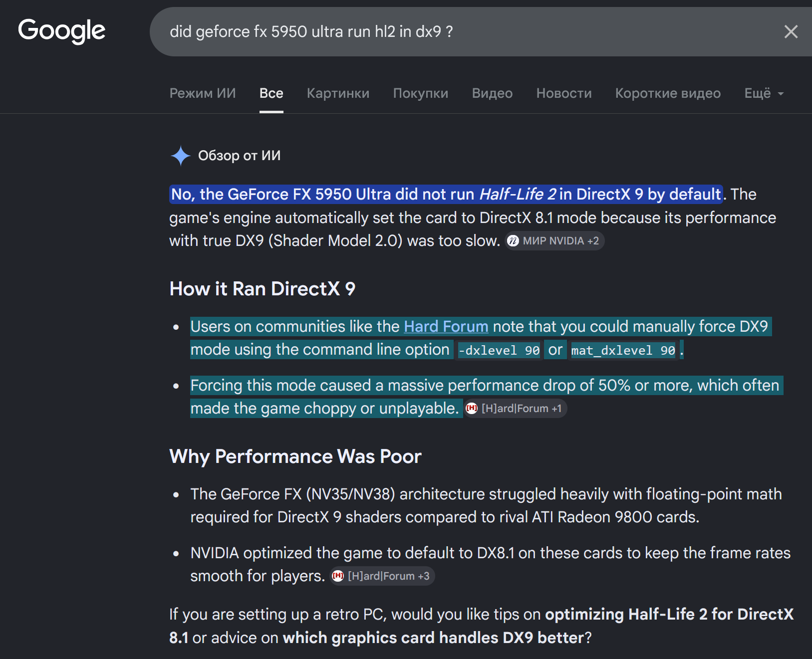Click the highlighted answer starting with No

click(446, 194)
